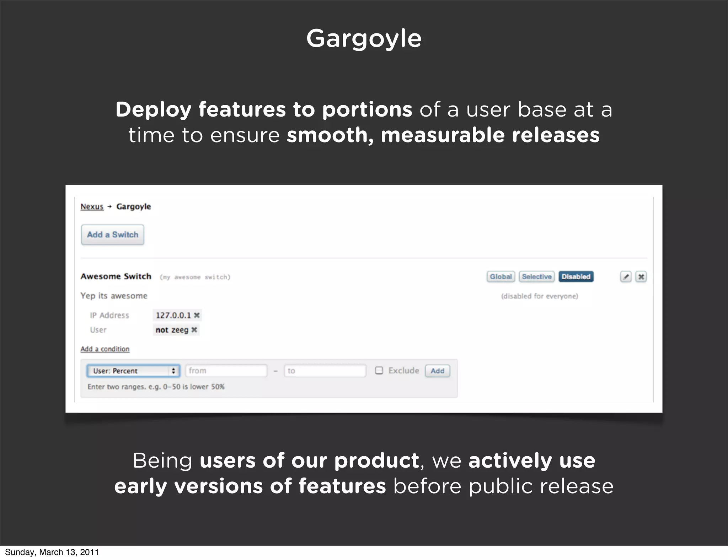
Task: Set switch status to Selective
Action: coord(537,276)
